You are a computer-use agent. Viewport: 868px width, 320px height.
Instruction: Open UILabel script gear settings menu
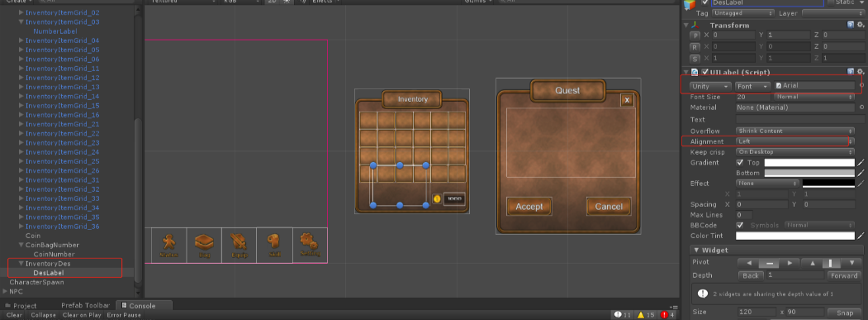pyautogui.click(x=861, y=72)
